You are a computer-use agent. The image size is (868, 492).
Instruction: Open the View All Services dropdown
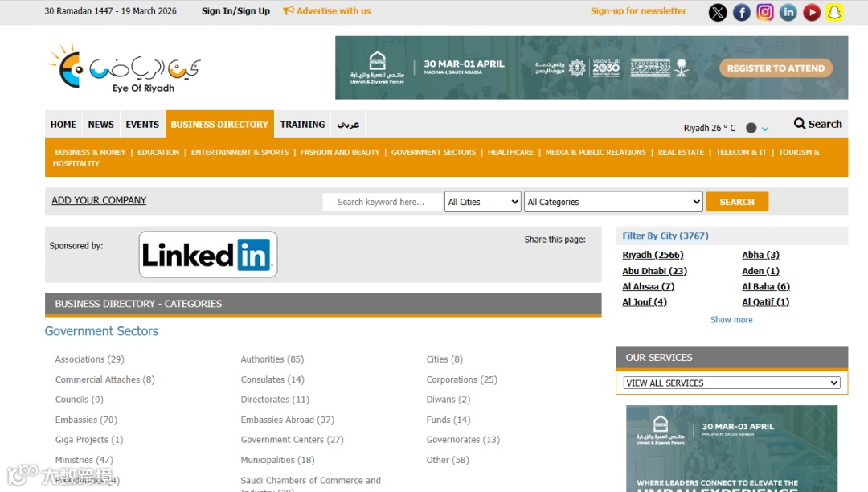(731, 383)
